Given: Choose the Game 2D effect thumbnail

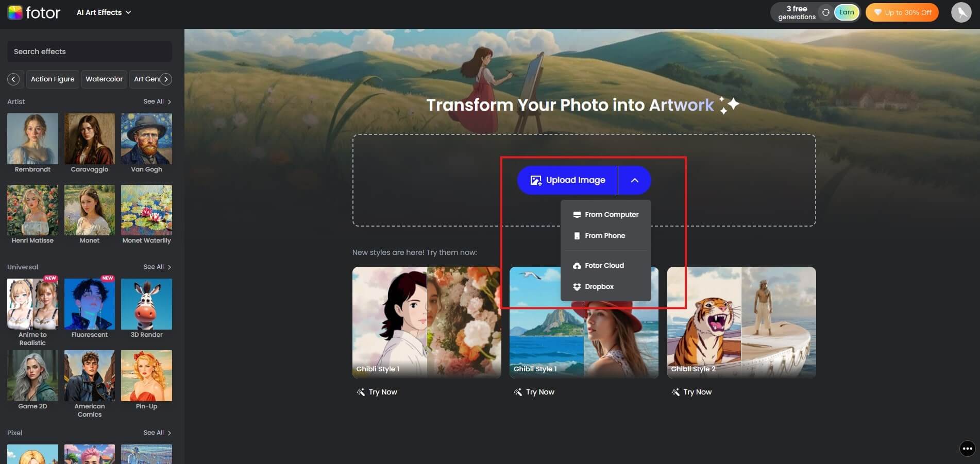Looking at the screenshot, I should (32, 375).
